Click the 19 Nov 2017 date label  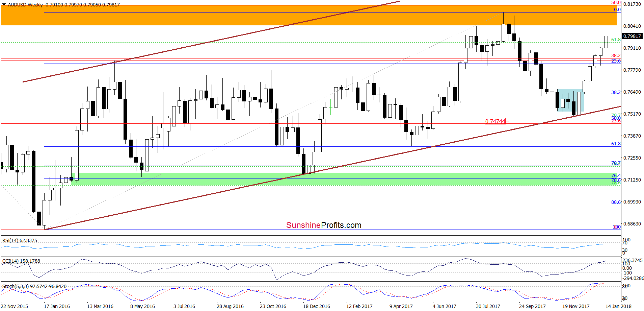click(x=576, y=306)
